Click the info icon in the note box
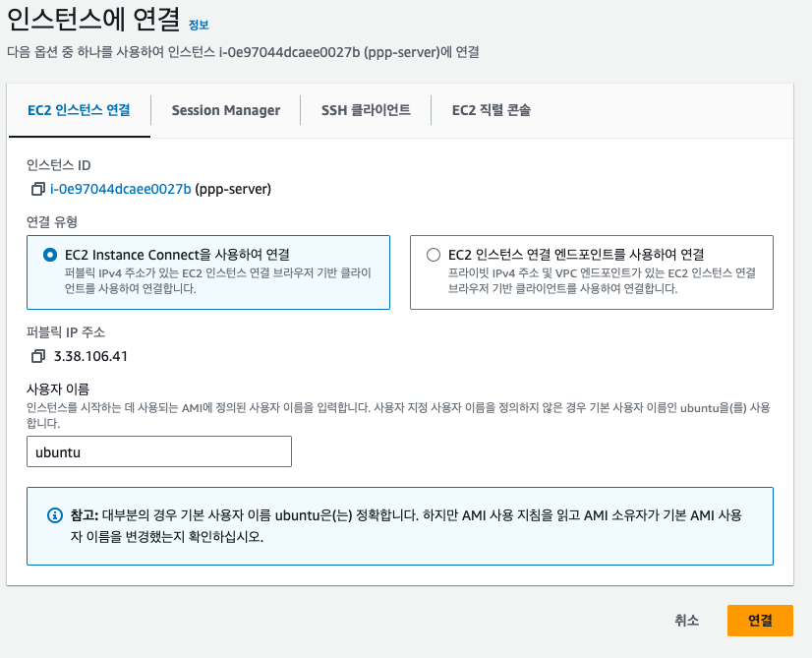 point(55,515)
